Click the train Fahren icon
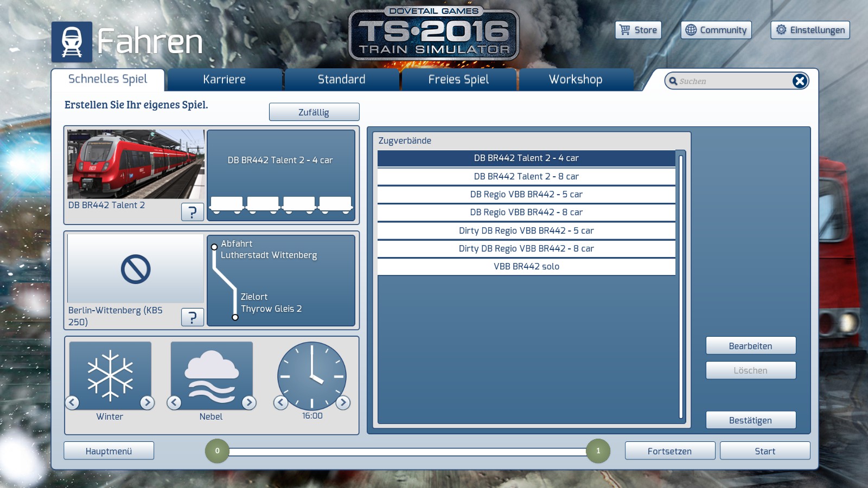Viewport: 868px width, 488px height. [72, 42]
